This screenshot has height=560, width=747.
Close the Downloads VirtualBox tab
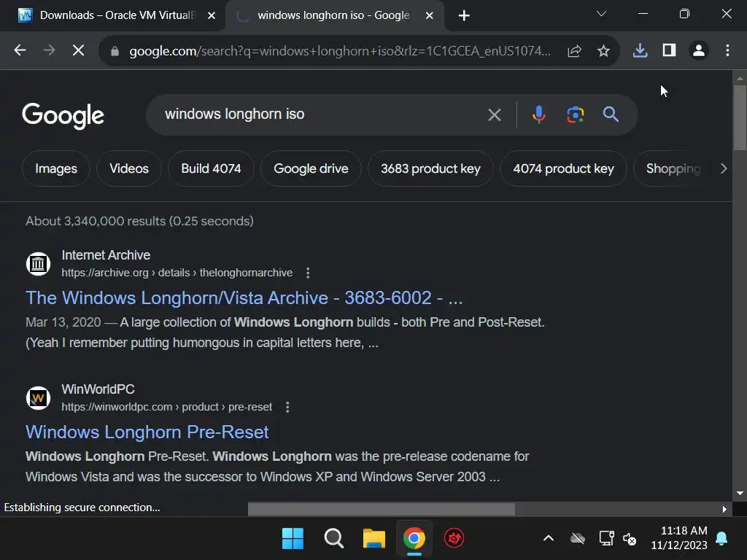point(212,16)
